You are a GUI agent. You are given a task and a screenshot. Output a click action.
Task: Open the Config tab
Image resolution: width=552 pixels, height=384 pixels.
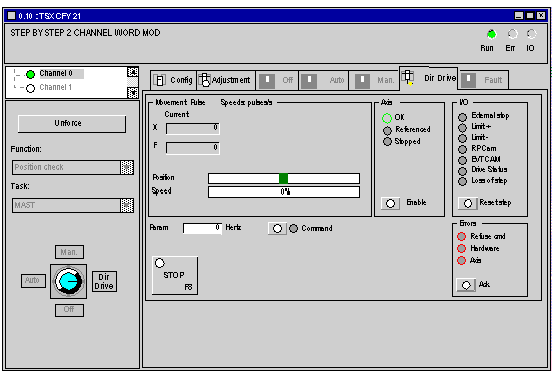[x=173, y=80]
